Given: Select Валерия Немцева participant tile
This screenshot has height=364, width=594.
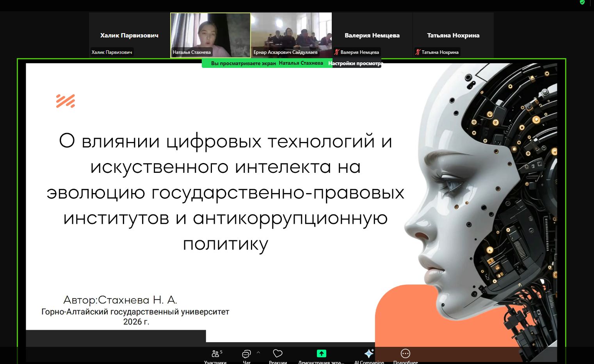Looking at the screenshot, I should pos(372,35).
